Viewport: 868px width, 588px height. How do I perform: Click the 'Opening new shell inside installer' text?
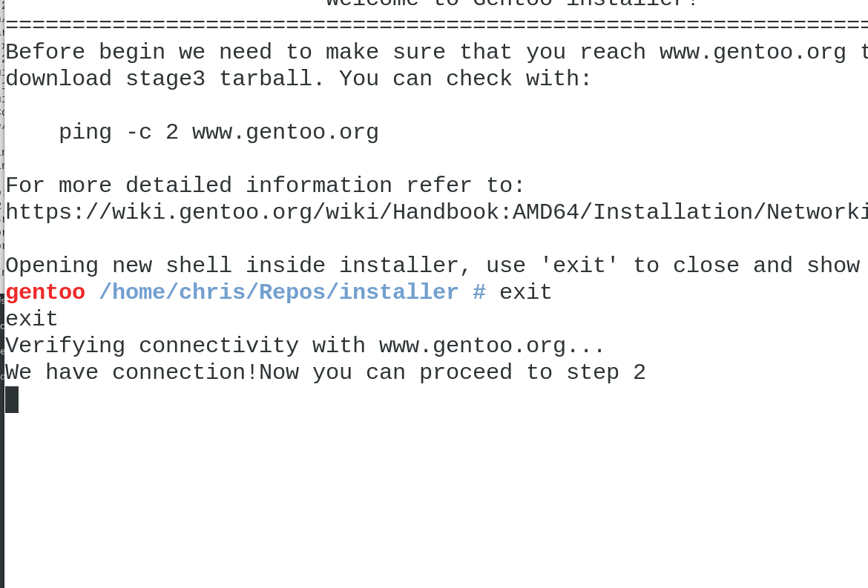(238, 265)
